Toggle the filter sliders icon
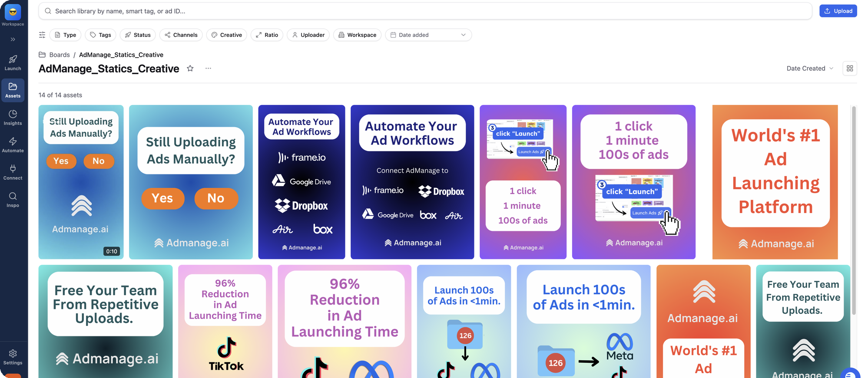The height and width of the screenshot is (378, 868). (x=42, y=35)
